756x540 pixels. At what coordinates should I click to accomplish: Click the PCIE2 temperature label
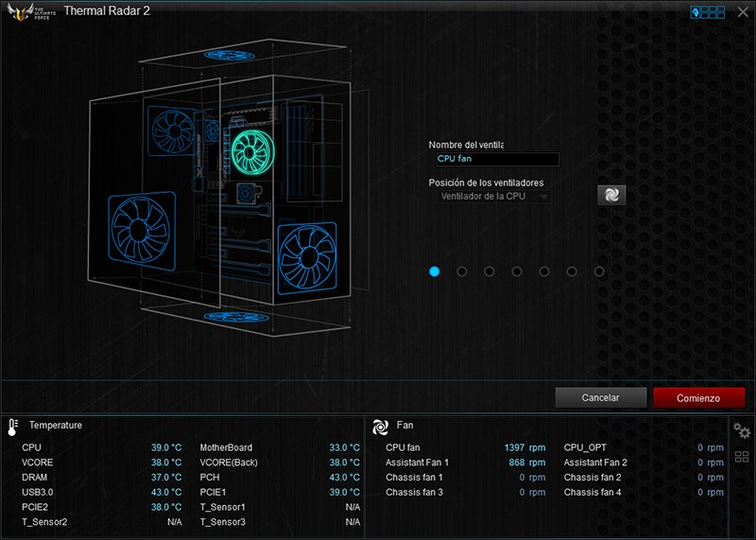tap(35, 507)
